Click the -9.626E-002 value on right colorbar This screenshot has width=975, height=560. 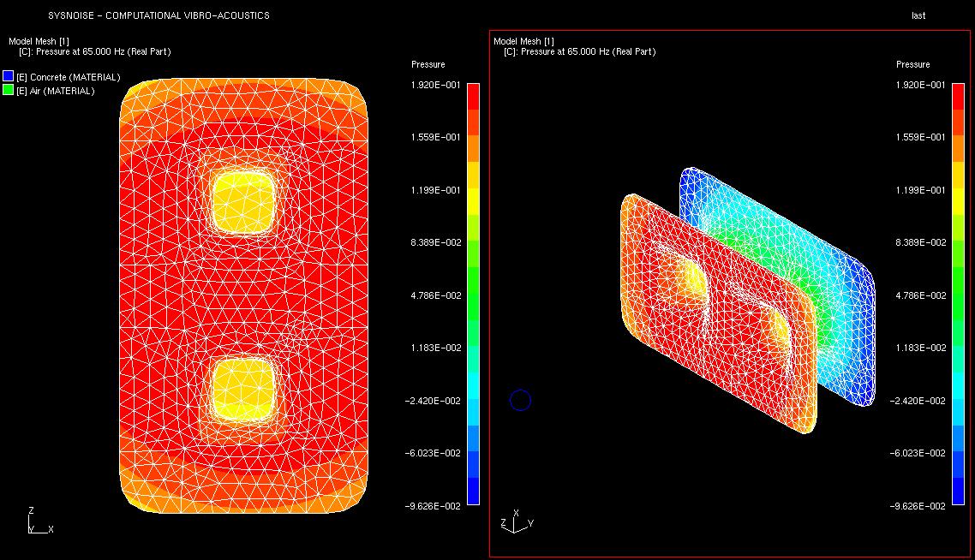coord(918,506)
